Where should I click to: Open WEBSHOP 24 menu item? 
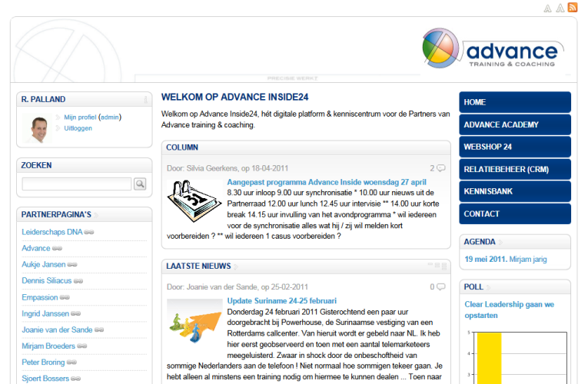515,147
